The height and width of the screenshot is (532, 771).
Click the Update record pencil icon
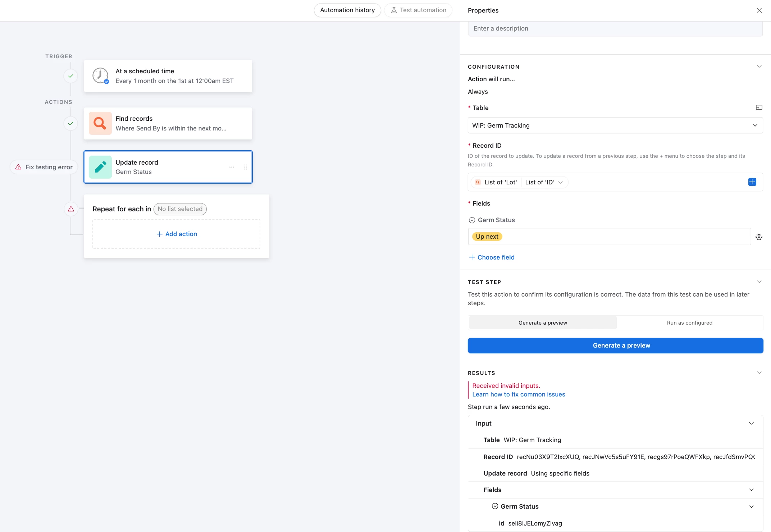[x=100, y=167]
